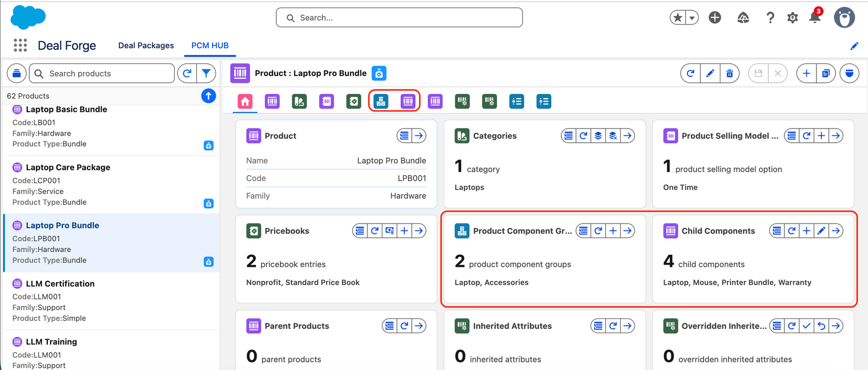Click the edit navigation pencil icon
Screen dimensions: 868x370
(854, 46)
